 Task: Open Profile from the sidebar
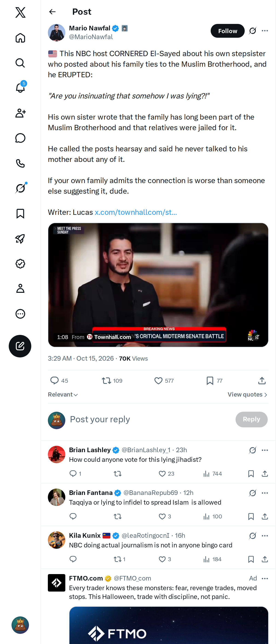tap(20, 288)
